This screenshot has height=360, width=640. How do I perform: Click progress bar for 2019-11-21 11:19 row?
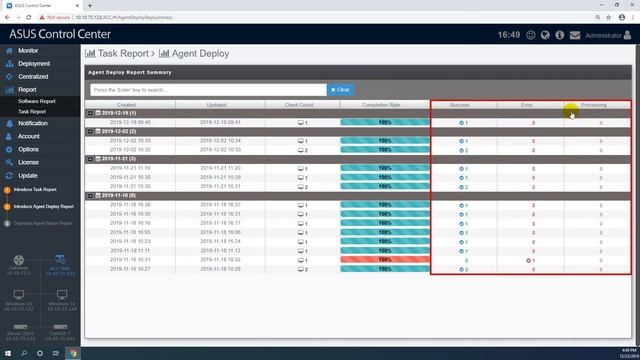coord(385,168)
